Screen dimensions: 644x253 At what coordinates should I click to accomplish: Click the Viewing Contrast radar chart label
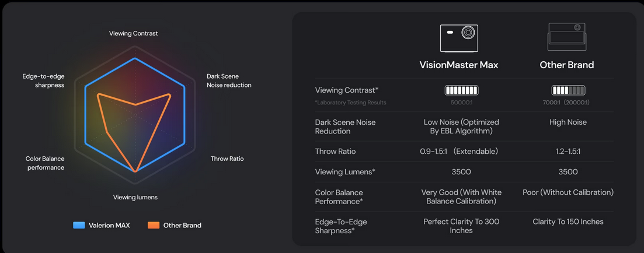point(133,33)
